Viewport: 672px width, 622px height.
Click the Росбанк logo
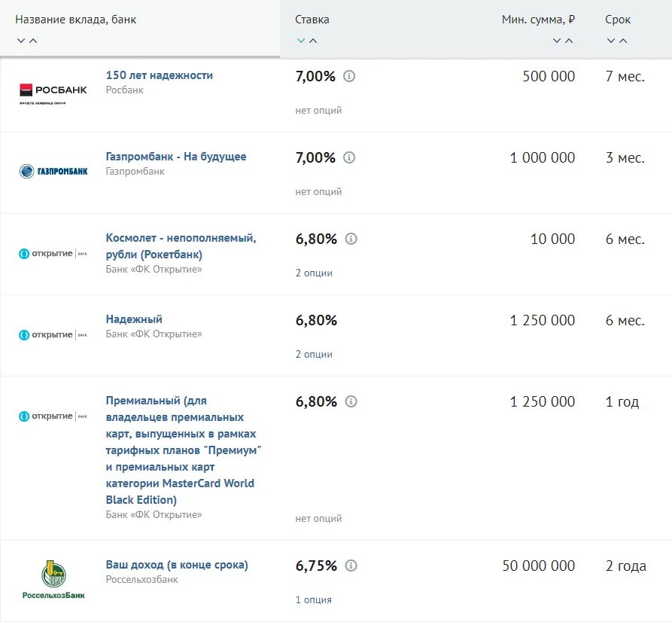click(x=53, y=93)
